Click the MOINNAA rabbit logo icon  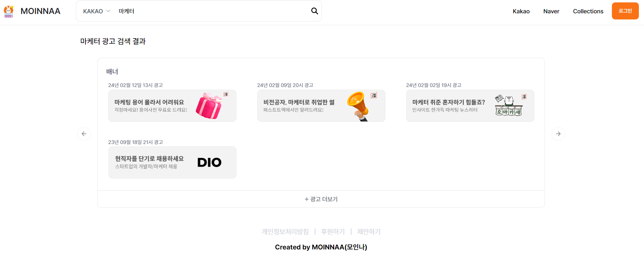(9, 11)
